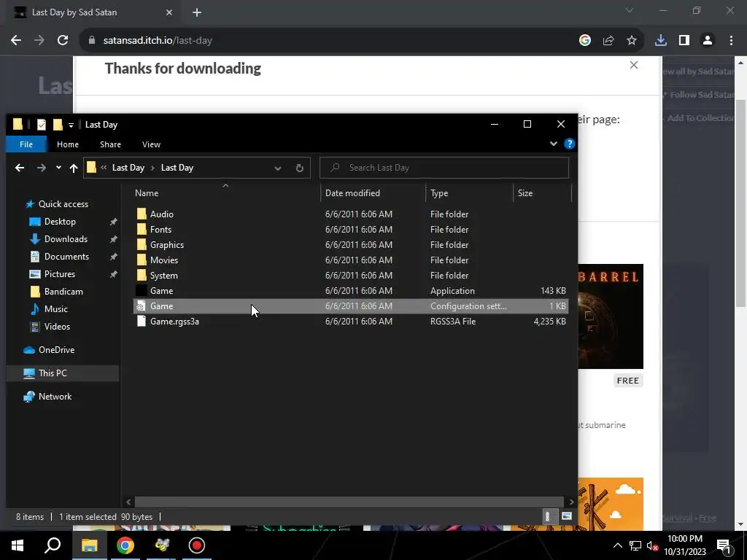
Task: Open notification center
Action: [724, 545]
